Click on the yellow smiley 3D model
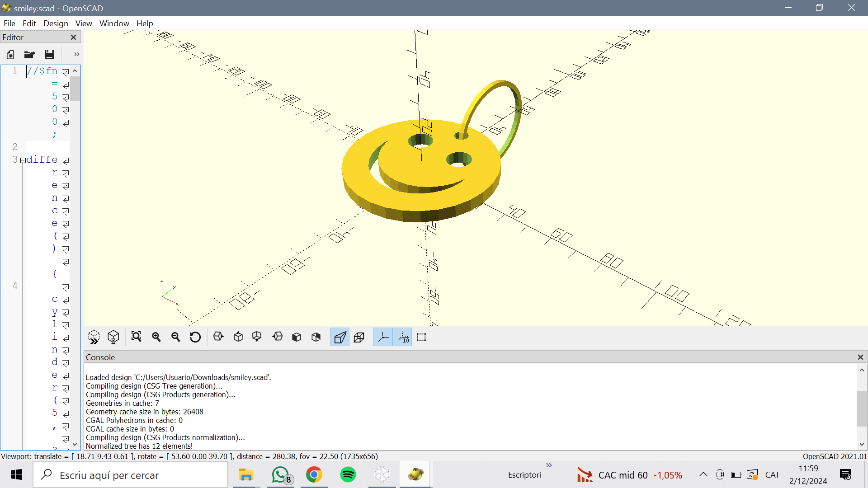This screenshot has height=488, width=868. coord(420,172)
